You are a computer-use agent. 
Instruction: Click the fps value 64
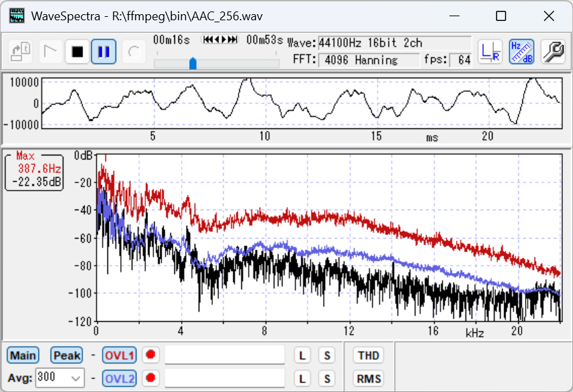pyautogui.click(x=460, y=60)
